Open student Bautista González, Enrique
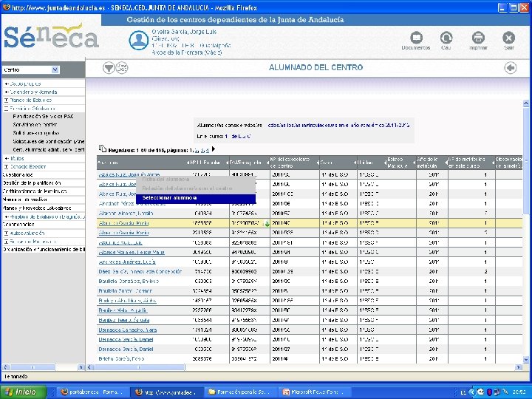Image resolution: width=532 pixels, height=399 pixels. point(129,282)
